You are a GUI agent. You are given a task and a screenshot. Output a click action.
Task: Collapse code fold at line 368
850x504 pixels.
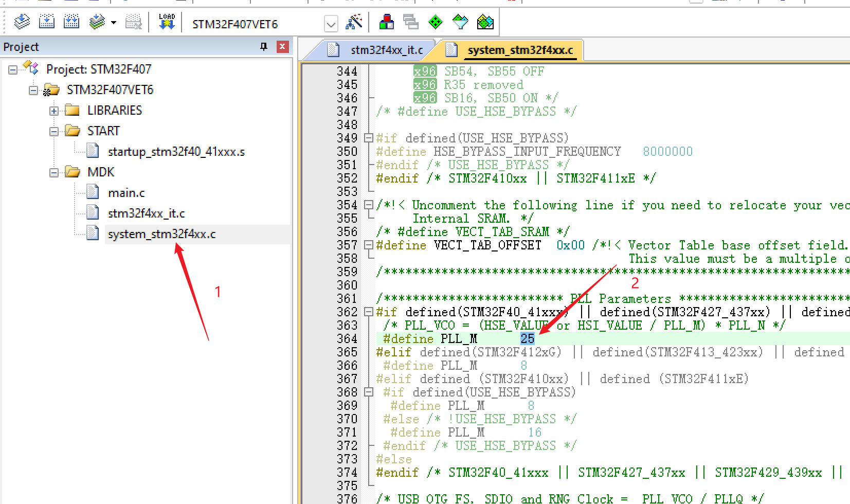(x=368, y=392)
